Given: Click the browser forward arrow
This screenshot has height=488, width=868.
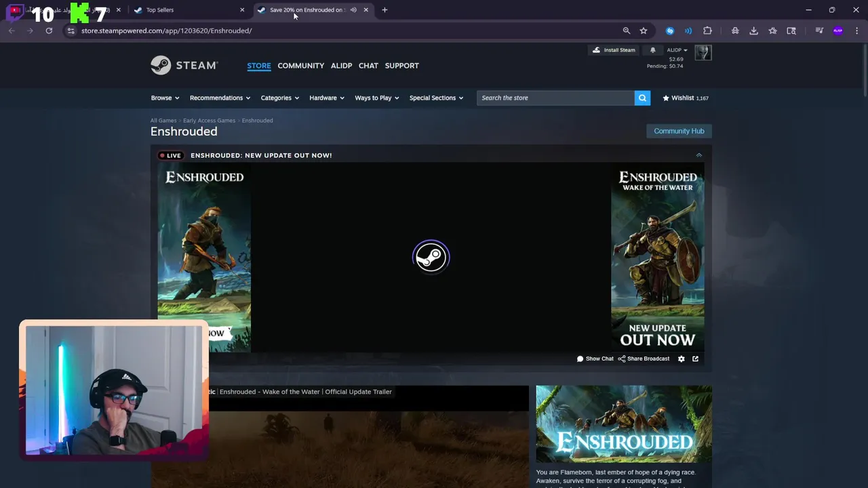Looking at the screenshot, I should (30, 30).
